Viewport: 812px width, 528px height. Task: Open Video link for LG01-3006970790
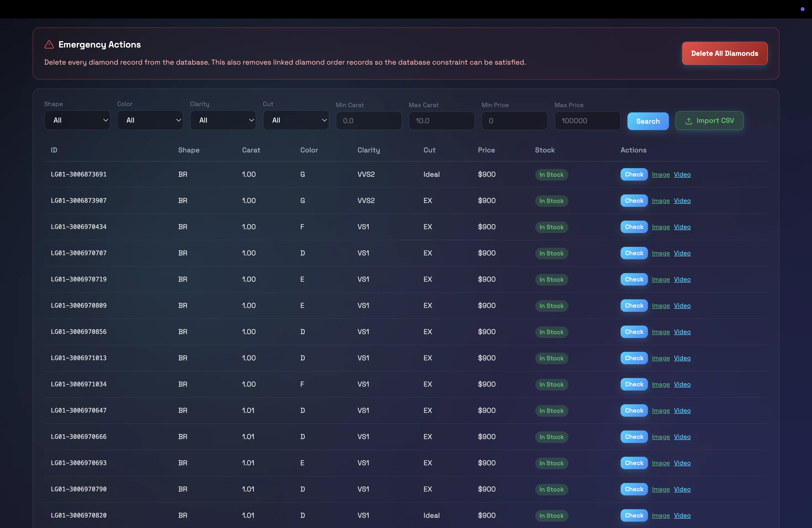[x=682, y=489]
